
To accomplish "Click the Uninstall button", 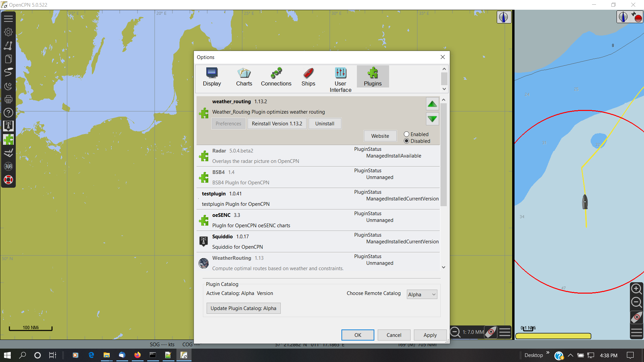I will coord(325,124).
